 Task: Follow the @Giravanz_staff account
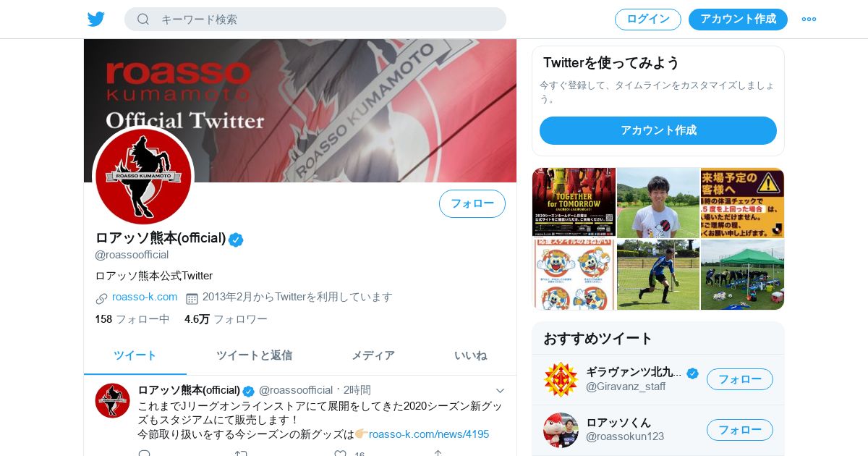pos(740,379)
